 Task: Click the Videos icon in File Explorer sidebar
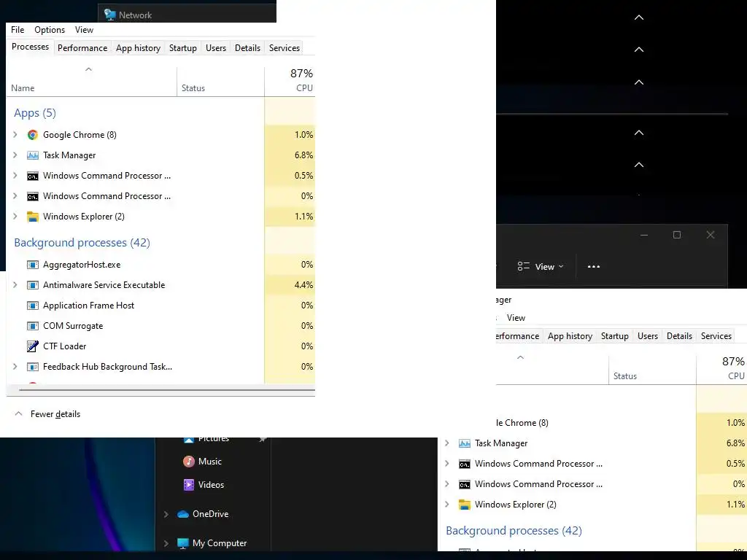click(189, 485)
